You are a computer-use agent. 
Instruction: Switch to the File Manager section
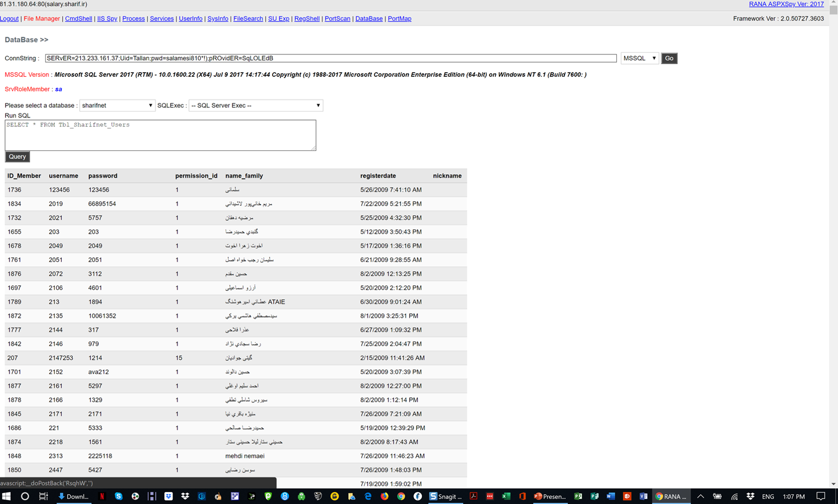click(42, 19)
